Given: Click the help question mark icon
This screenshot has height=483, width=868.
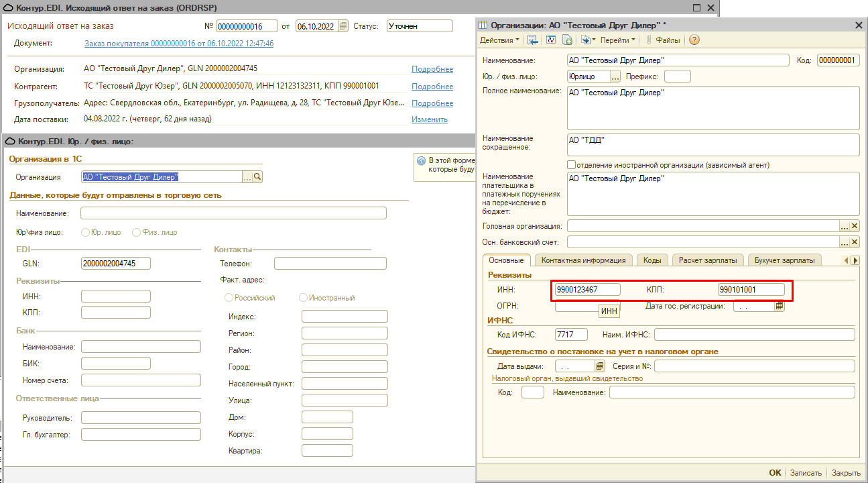Looking at the screenshot, I should (x=694, y=40).
